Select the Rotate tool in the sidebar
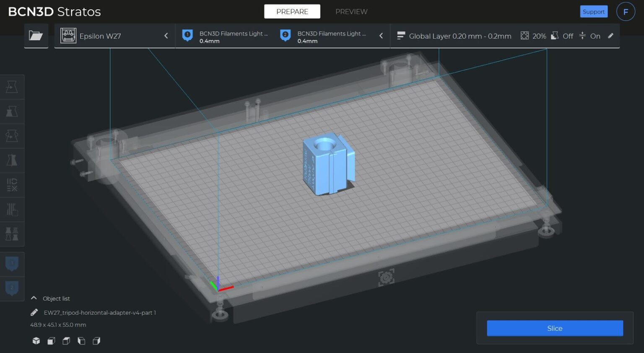The image size is (644, 353). click(x=12, y=136)
